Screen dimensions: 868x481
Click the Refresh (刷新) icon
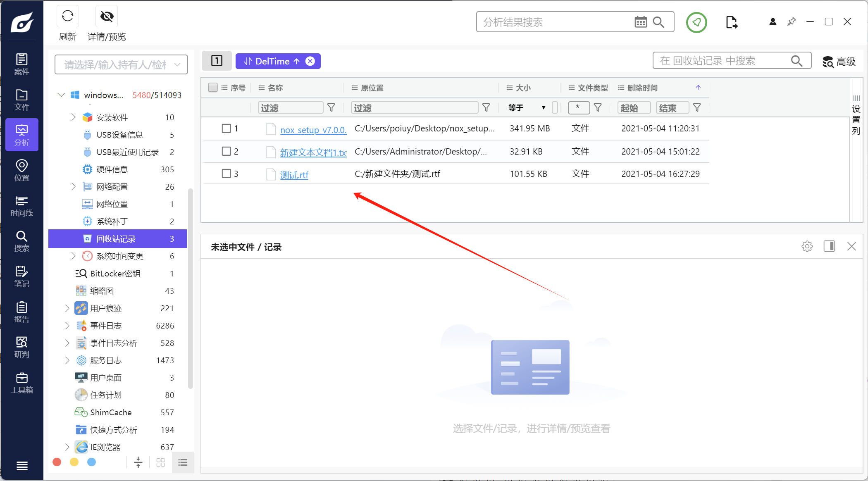point(67,17)
